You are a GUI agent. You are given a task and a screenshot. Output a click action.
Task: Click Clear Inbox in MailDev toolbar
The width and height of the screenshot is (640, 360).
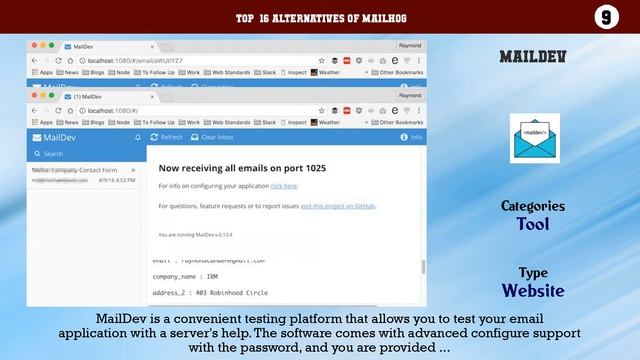212,137
